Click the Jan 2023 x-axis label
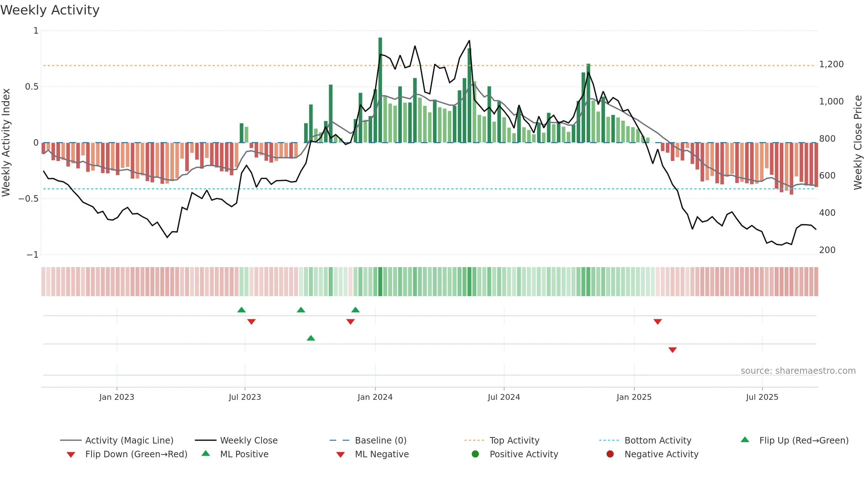 pyautogui.click(x=117, y=397)
